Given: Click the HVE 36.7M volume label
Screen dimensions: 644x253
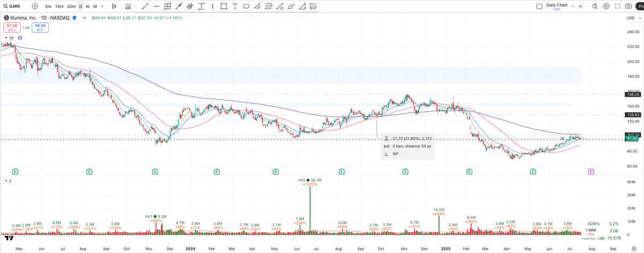Looking at the screenshot, I should (x=310, y=180).
